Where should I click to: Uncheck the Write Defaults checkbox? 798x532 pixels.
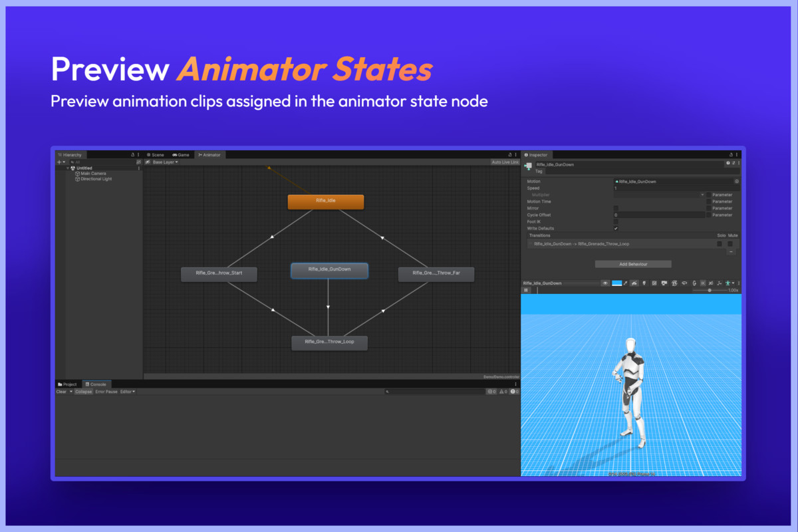pos(616,228)
